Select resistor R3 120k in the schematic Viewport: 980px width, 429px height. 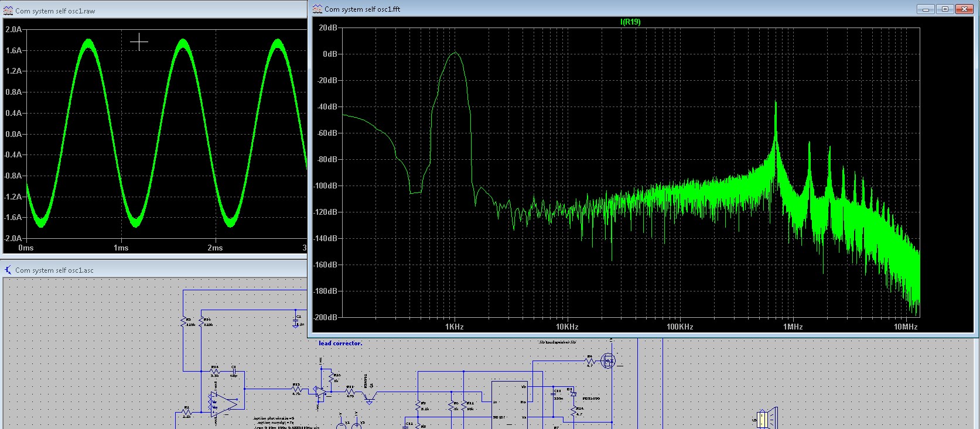pos(183,321)
